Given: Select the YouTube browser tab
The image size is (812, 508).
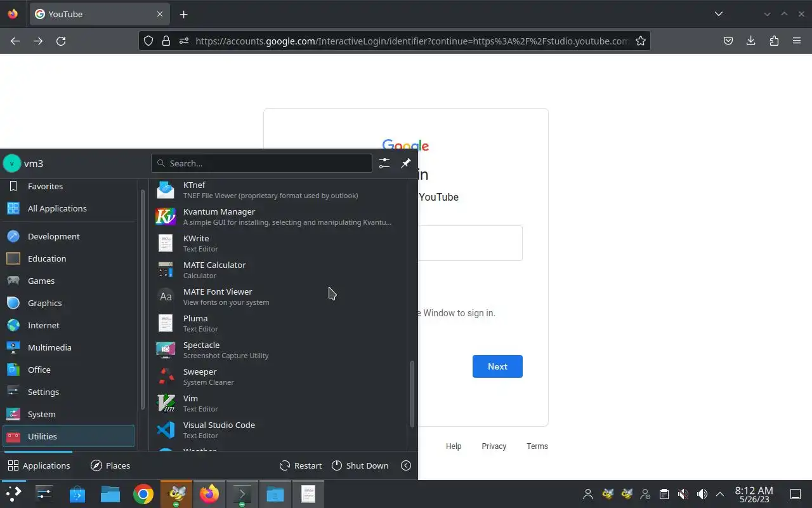Looking at the screenshot, I should click(x=98, y=14).
